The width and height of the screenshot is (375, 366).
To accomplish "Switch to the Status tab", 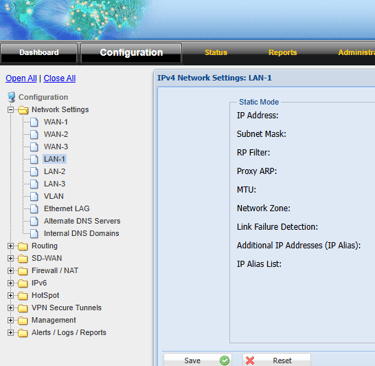I will pos(216,52).
